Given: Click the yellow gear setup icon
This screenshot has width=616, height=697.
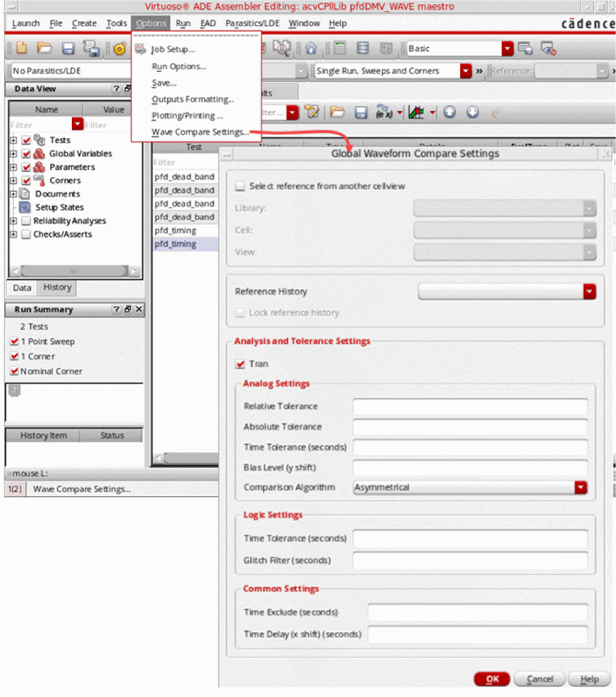Looking at the screenshot, I should (119, 49).
